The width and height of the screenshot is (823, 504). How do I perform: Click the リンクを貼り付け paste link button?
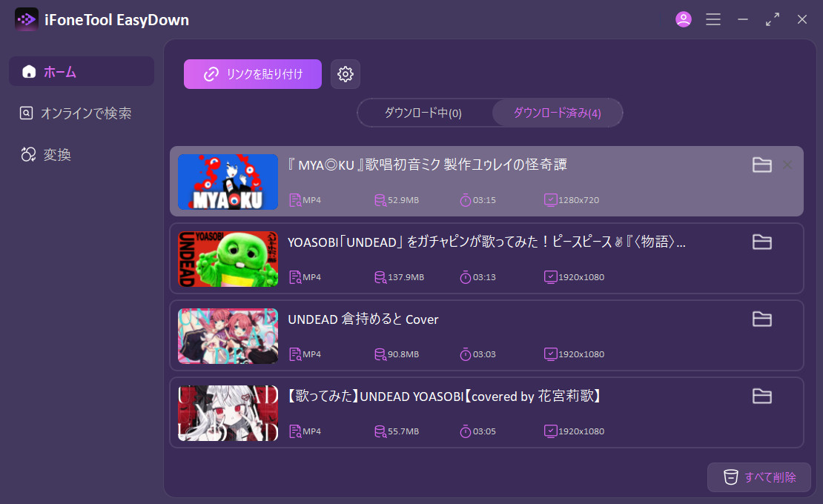click(252, 74)
